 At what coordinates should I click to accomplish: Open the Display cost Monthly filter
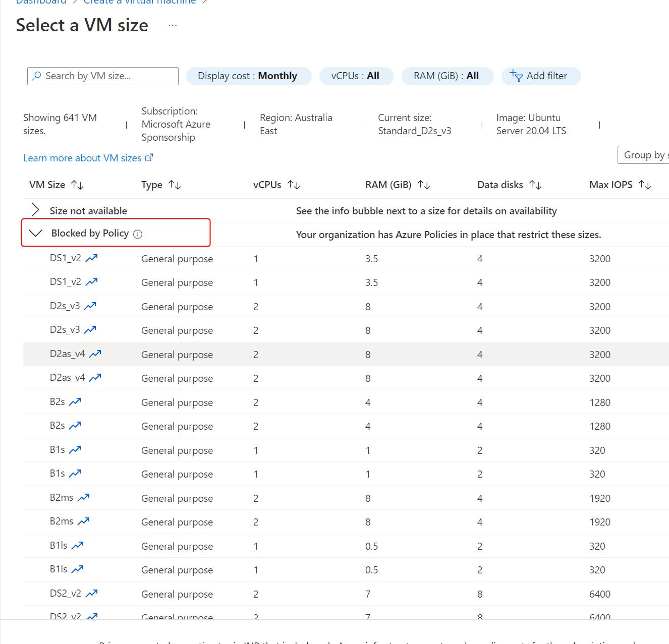click(249, 76)
